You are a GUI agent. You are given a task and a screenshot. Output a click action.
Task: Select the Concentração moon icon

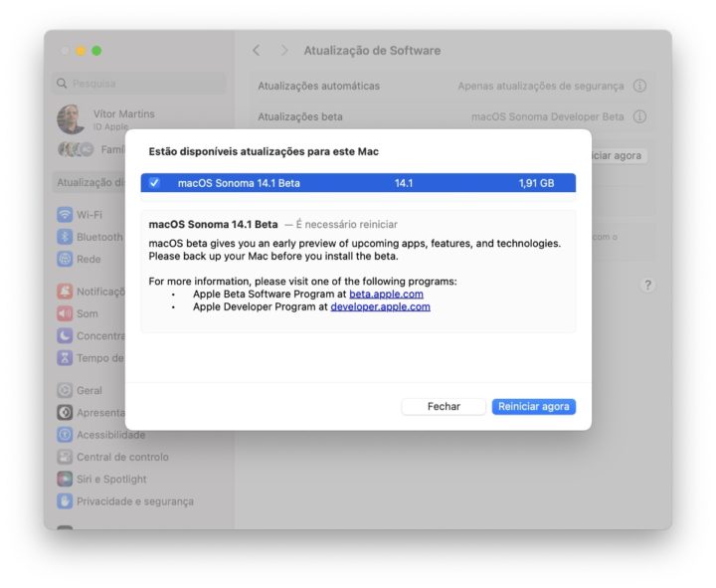[x=65, y=335]
